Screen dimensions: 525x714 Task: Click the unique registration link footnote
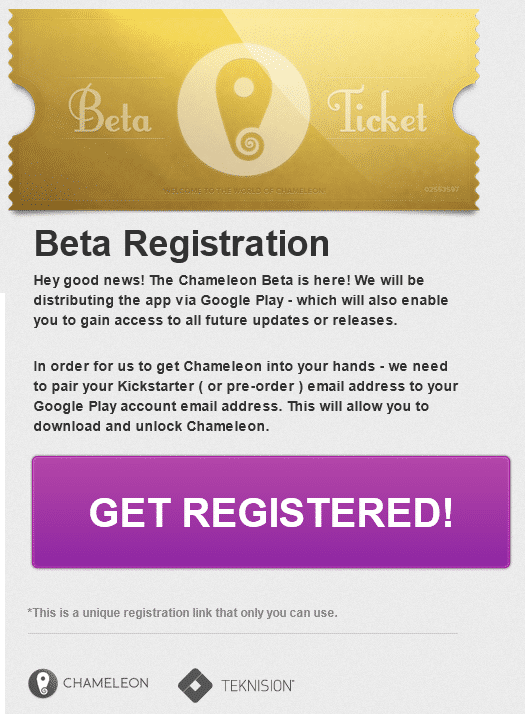point(183,612)
